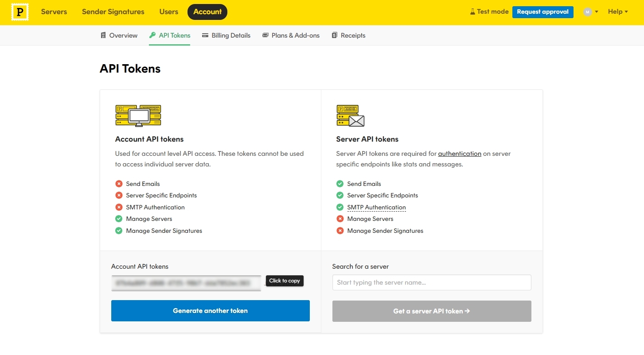Click the Request approval button
Image resolution: width=644 pixels, height=355 pixels.
pos(543,12)
